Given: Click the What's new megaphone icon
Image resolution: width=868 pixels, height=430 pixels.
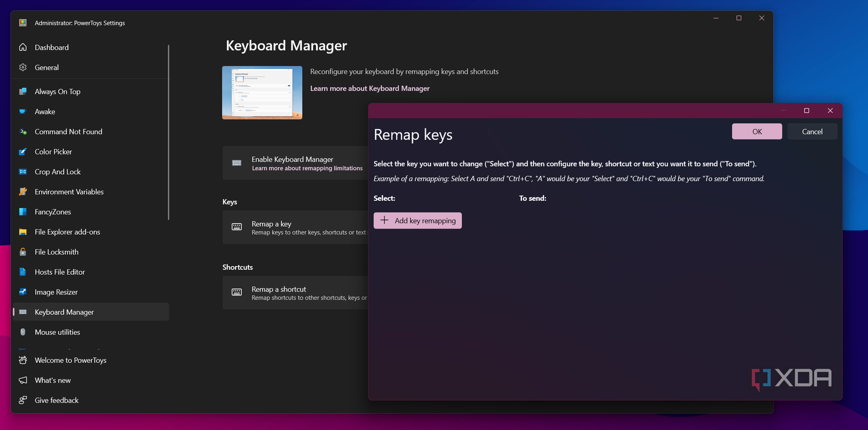Looking at the screenshot, I should (x=23, y=380).
